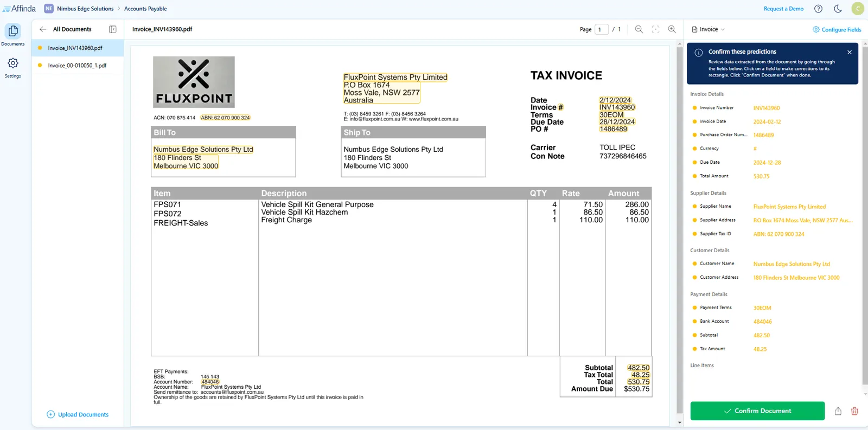
Task: Select Invoice_INV143960.pdf in the document list
Action: 78,48
